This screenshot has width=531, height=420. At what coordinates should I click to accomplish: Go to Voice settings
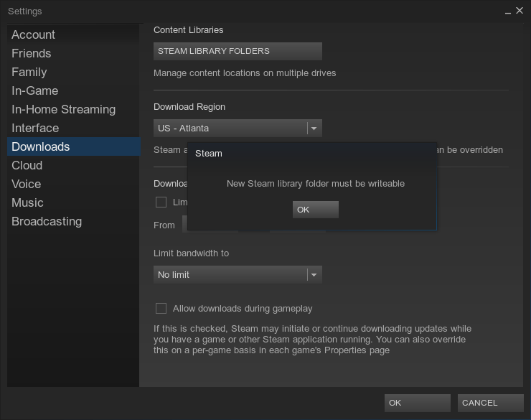pyautogui.click(x=73, y=184)
